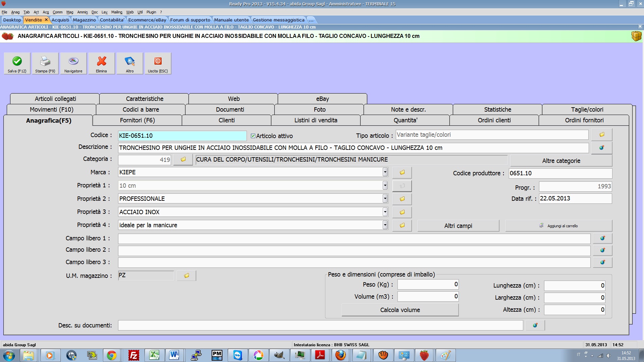Image resolution: width=644 pixels, height=362 pixels.
Task: Expand the Proprietà 2 PROFESSIONALE dropdown
Action: (385, 199)
